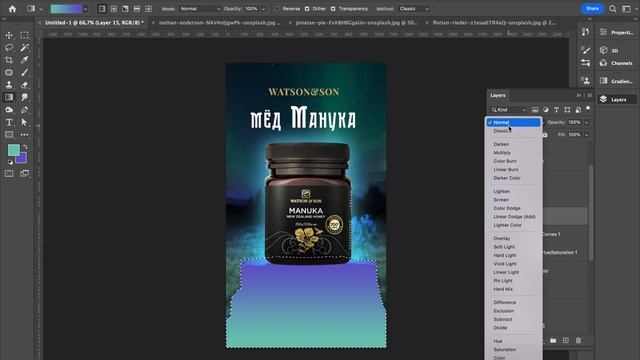The width and height of the screenshot is (640, 360).
Task: Select the Pen tool
Action: pos(24,110)
